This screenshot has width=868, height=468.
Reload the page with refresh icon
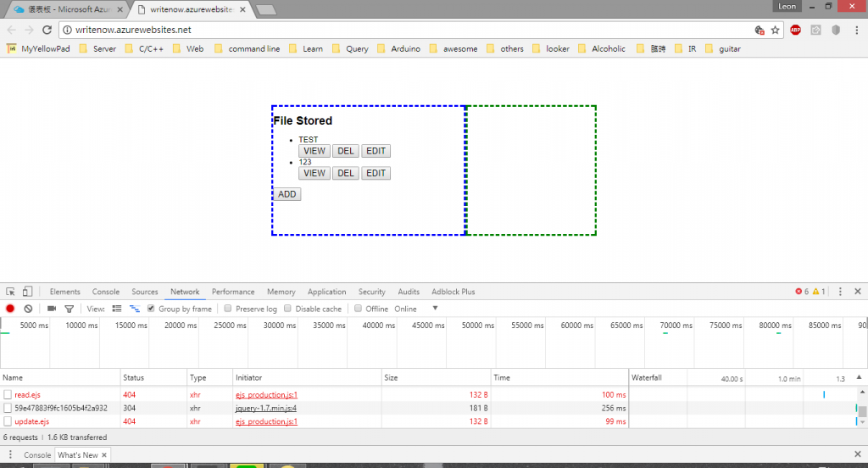47,30
